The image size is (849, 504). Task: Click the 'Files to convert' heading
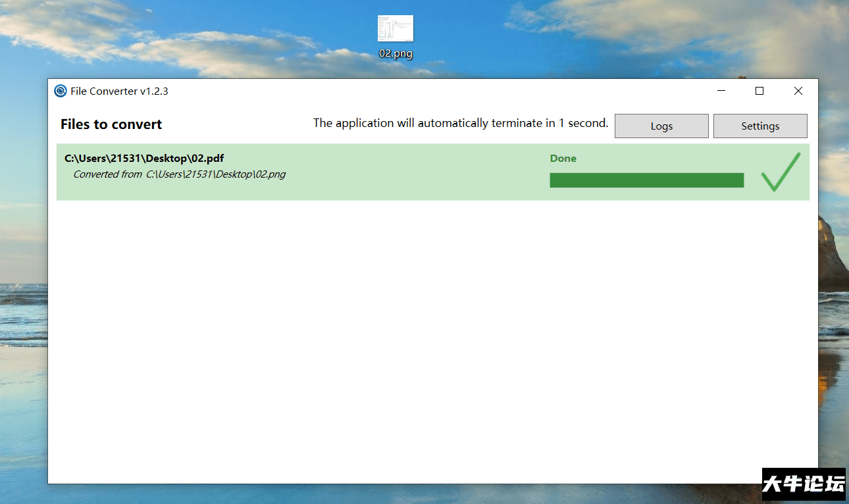click(x=111, y=124)
